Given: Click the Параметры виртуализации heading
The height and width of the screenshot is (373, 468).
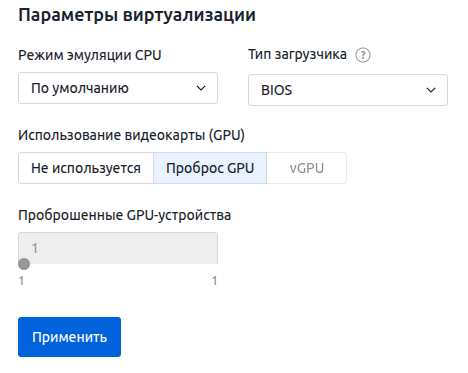Looking at the screenshot, I should [137, 15].
